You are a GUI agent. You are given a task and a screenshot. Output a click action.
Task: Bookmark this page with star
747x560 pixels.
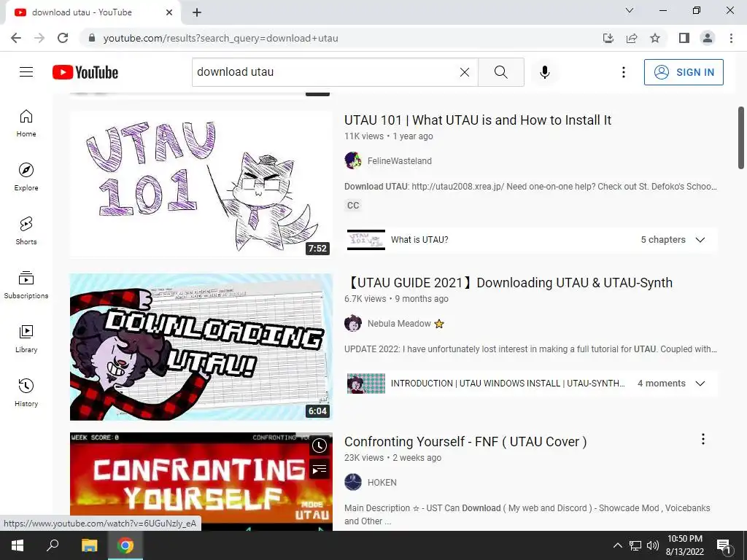coord(655,38)
